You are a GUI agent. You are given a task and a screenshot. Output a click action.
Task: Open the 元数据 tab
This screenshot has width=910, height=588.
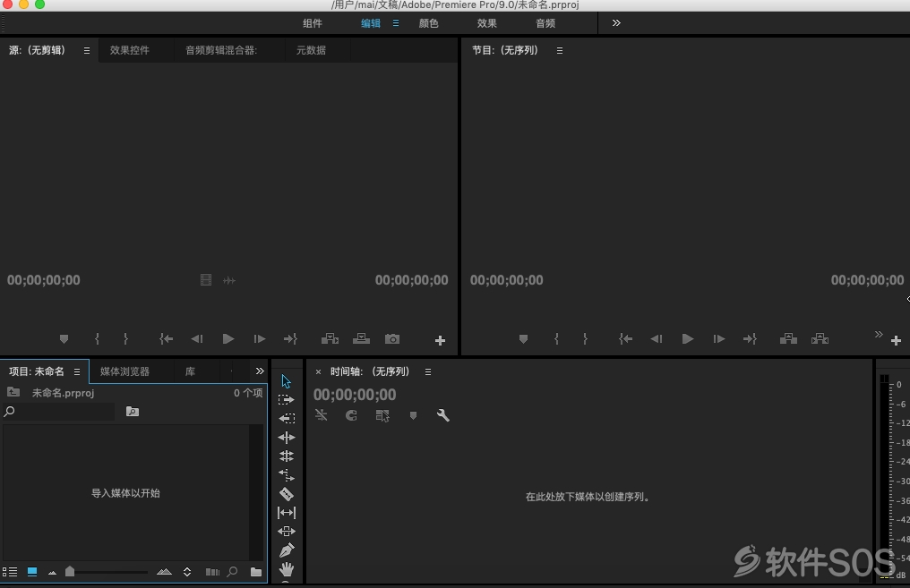311,50
